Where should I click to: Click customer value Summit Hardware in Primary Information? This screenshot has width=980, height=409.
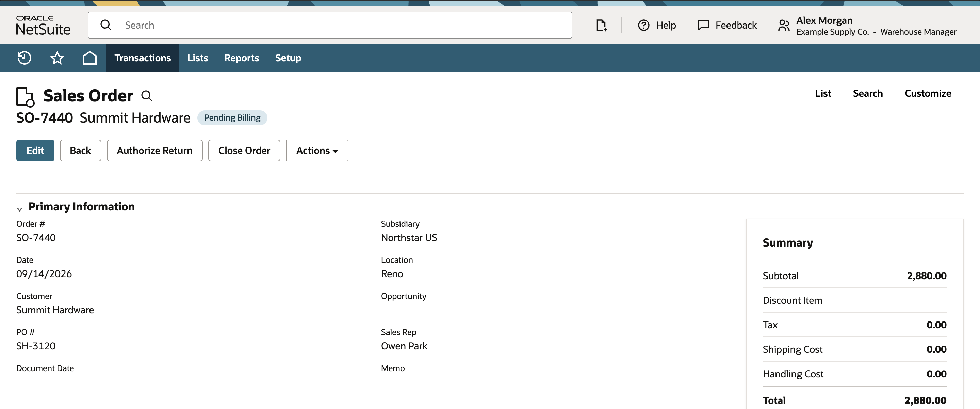(x=55, y=310)
